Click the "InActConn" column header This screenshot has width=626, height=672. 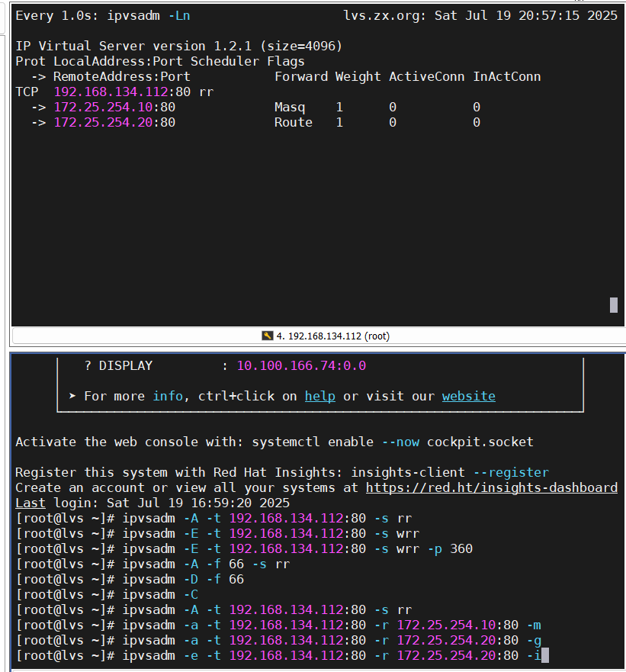click(506, 77)
